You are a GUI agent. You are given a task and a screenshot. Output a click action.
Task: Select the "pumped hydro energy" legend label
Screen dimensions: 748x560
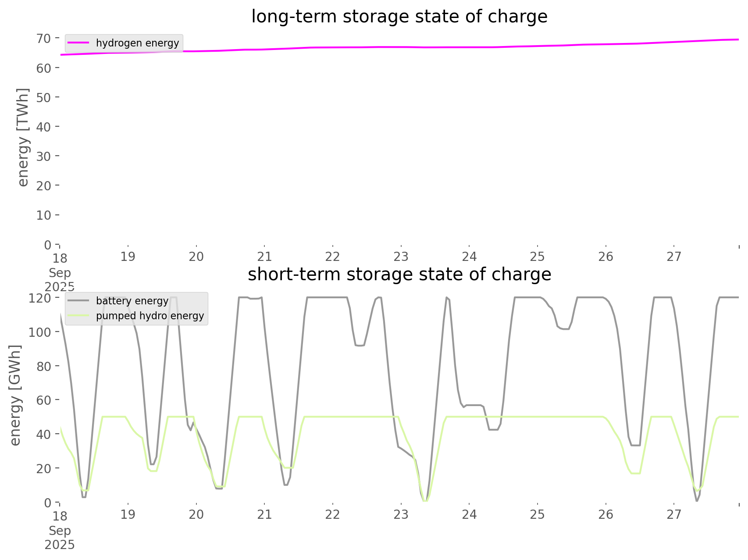(x=150, y=316)
